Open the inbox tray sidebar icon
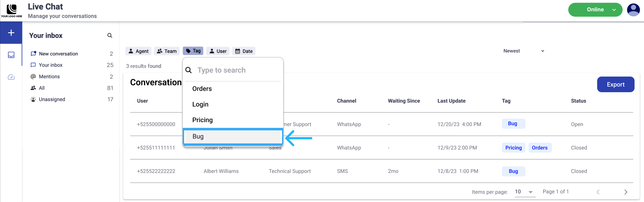Screen dimensions: 644x202 11,55
